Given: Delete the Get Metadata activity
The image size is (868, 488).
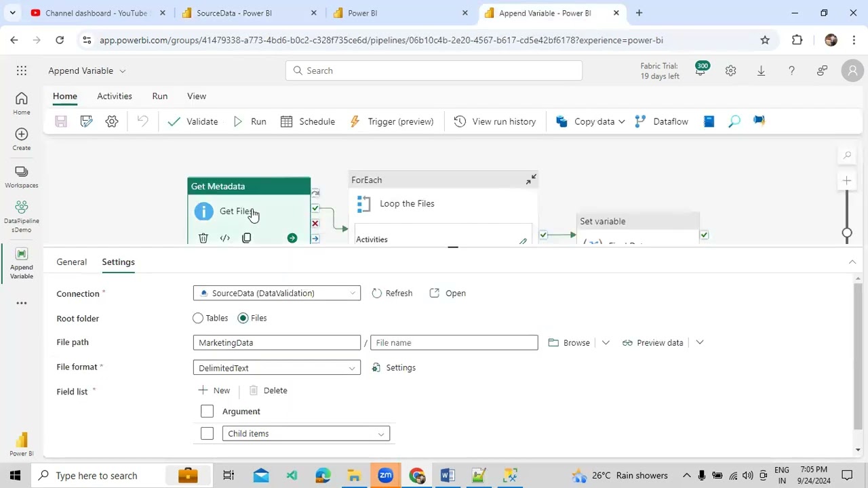Looking at the screenshot, I should [x=203, y=238].
